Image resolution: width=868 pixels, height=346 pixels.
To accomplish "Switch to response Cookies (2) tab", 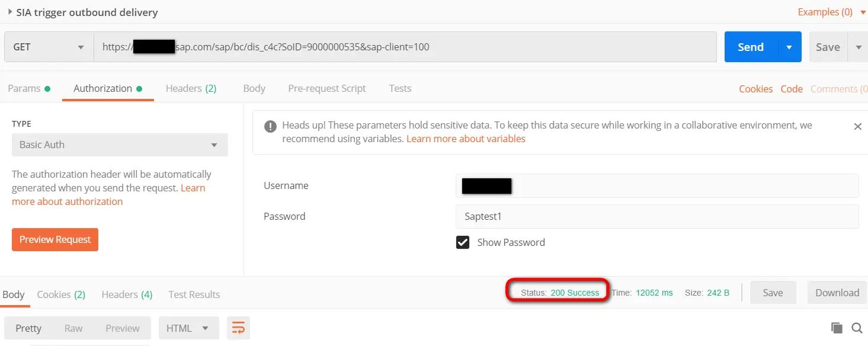I will point(61,294).
